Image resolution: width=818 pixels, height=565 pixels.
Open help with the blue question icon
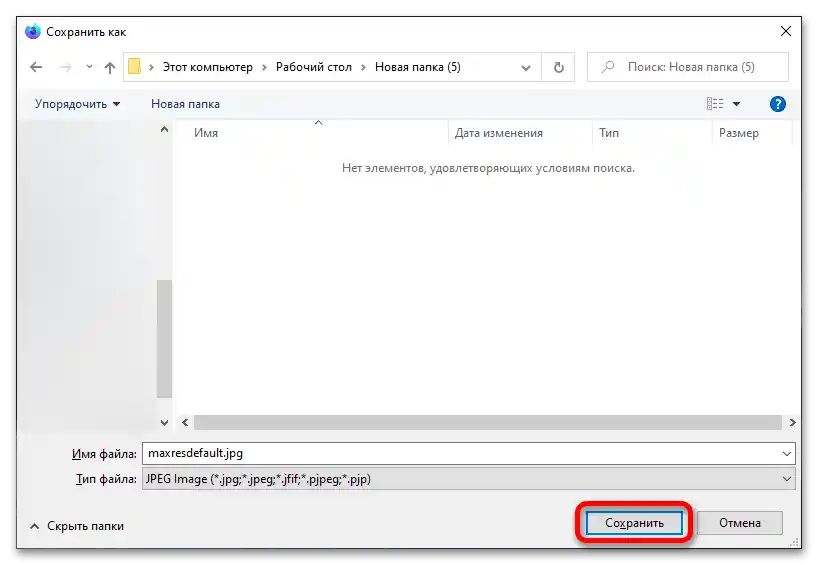[x=777, y=104]
